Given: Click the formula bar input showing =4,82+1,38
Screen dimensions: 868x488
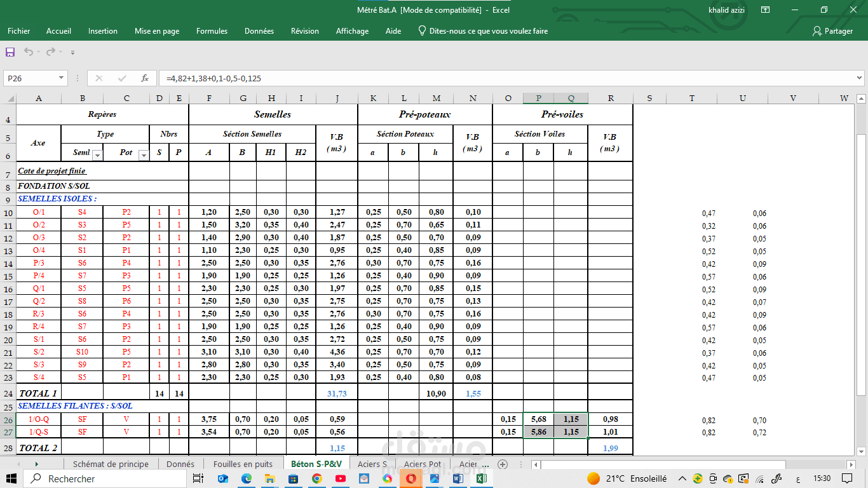Looking at the screenshot, I should (x=506, y=78).
